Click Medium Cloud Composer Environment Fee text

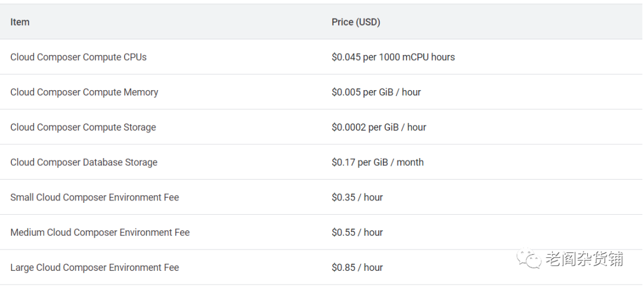(100, 233)
